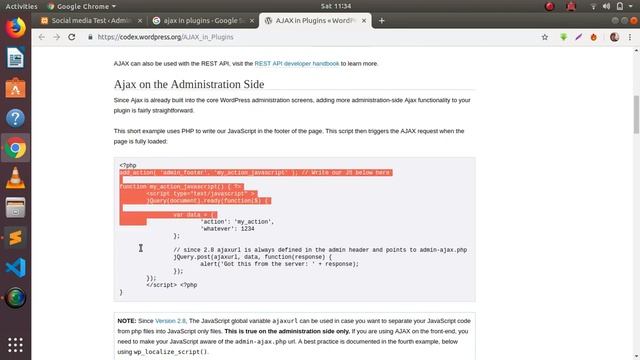Switch to Social media Test Admin tab
This screenshot has height=360, width=640.
[x=91, y=20]
